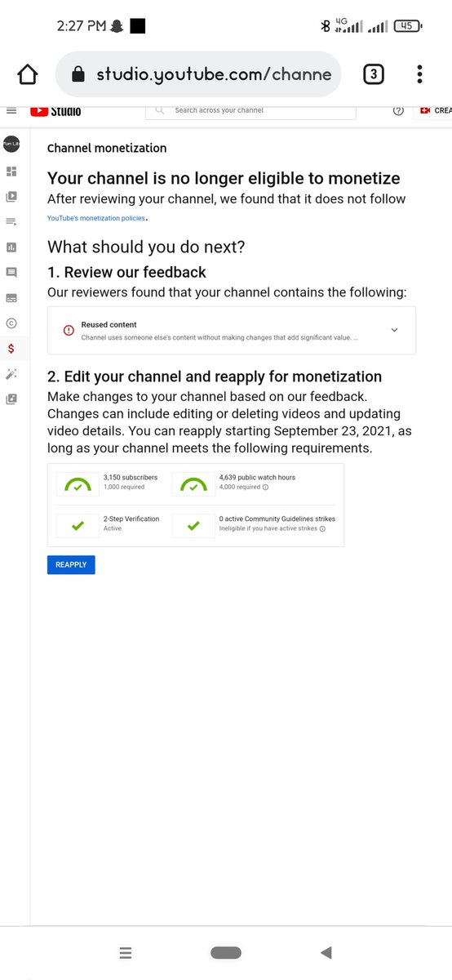The height and width of the screenshot is (980, 452).
Task: Click the 4,639 public watch hours text
Action: (258, 477)
